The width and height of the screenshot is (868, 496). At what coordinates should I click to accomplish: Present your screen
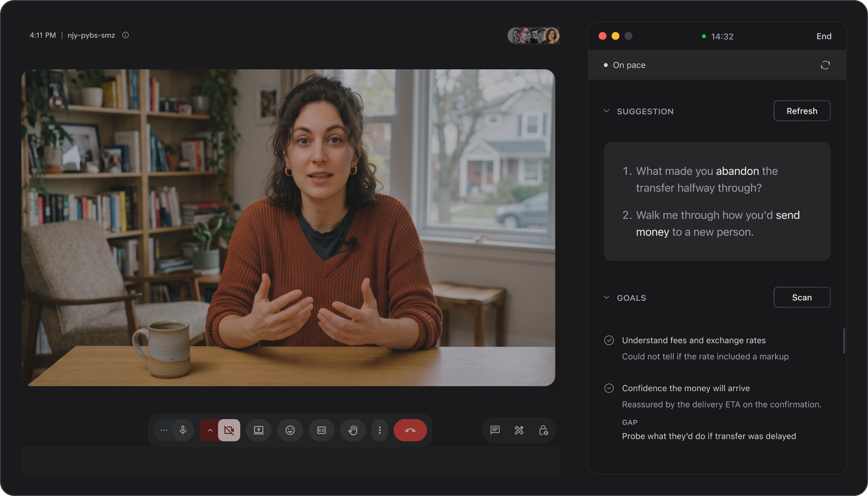(259, 430)
